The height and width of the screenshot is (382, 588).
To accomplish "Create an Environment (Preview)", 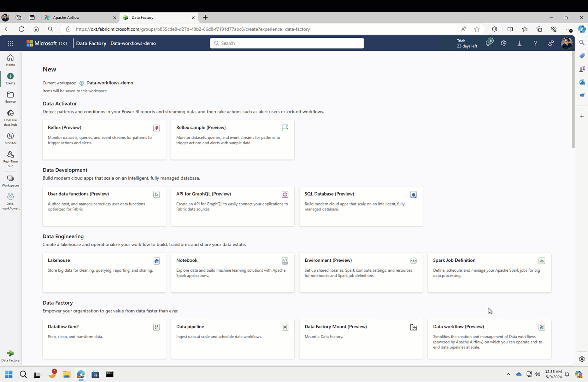I will (x=361, y=272).
